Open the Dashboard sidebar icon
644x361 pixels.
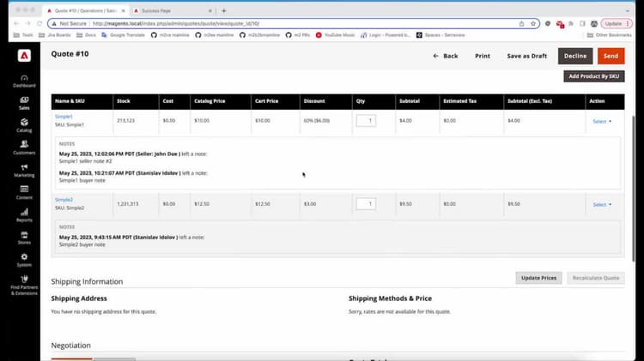tap(24, 81)
